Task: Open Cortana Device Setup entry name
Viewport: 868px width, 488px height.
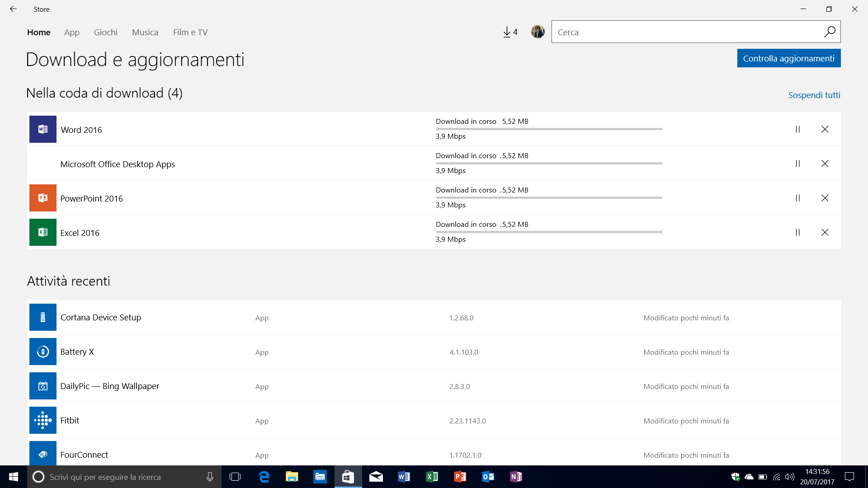Action: 101,317
